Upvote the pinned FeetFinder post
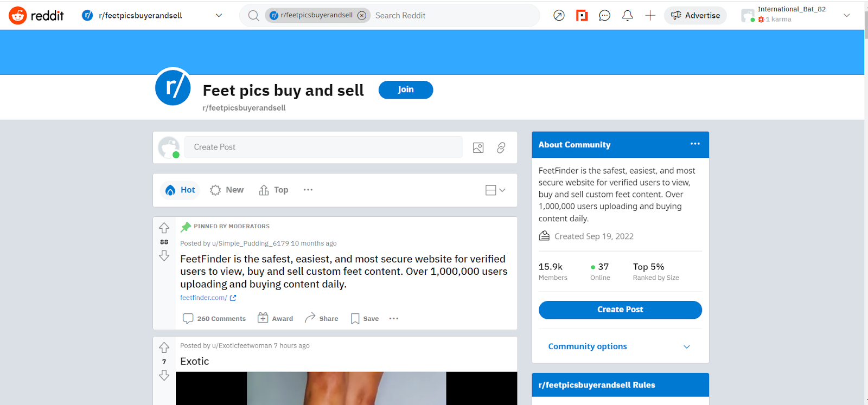The image size is (868, 405). 164,228
